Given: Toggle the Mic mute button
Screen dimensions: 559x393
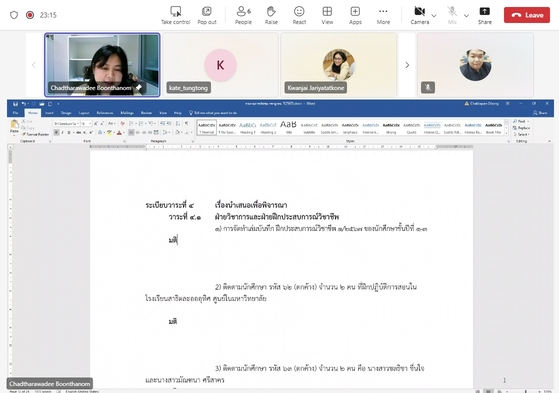Looking at the screenshot, I should click(x=452, y=15).
